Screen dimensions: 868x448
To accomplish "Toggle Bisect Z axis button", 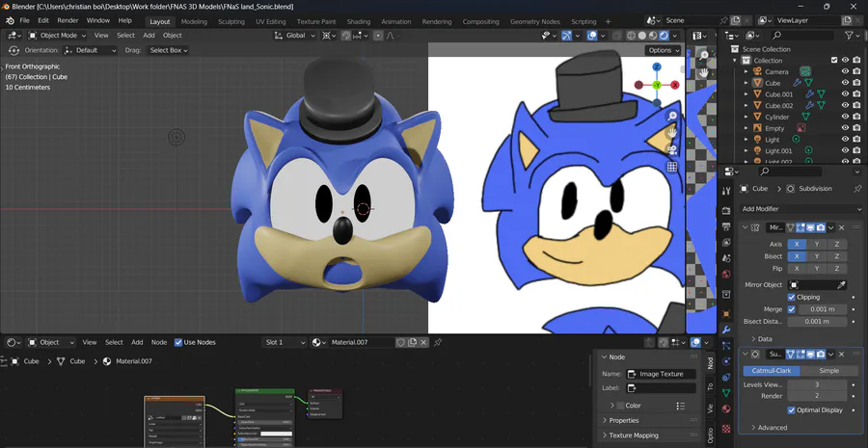I will point(837,256).
